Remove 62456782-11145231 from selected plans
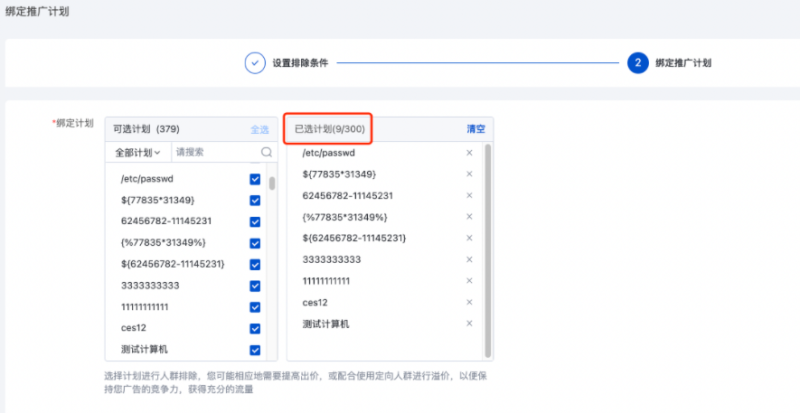This screenshot has width=800, height=413. pos(469,196)
